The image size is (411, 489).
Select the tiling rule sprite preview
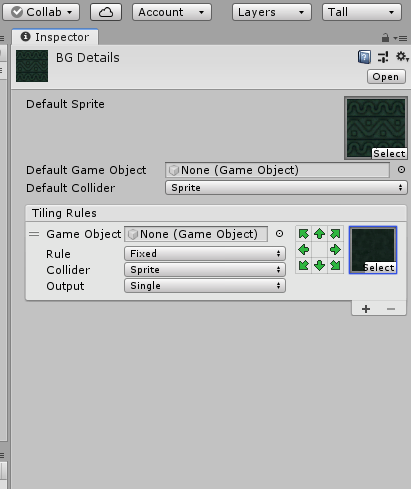(373, 250)
